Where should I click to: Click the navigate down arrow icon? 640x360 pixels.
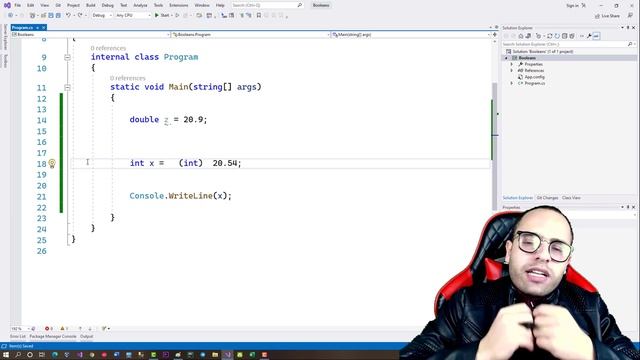(90, 329)
